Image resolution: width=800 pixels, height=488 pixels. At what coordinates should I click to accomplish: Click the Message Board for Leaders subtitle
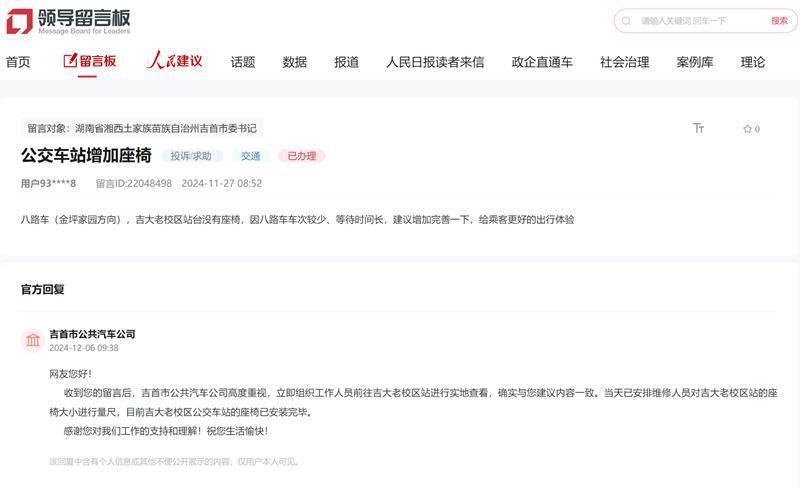click(x=84, y=31)
